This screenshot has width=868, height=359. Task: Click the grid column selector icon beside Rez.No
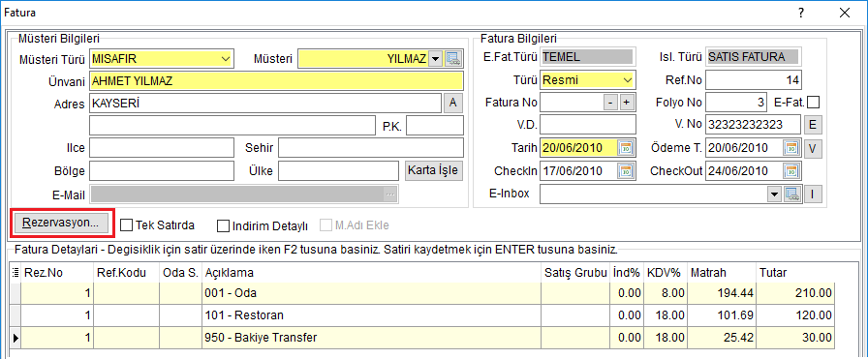[15, 272]
